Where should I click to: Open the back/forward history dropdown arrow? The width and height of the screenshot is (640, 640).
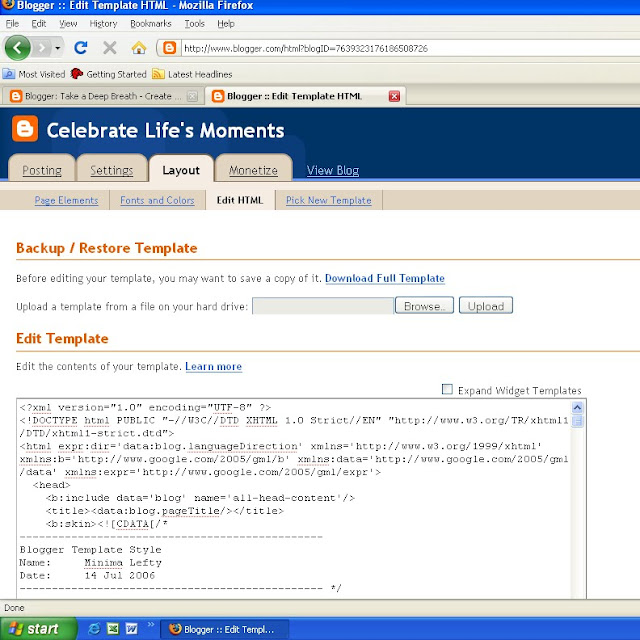click(58, 48)
